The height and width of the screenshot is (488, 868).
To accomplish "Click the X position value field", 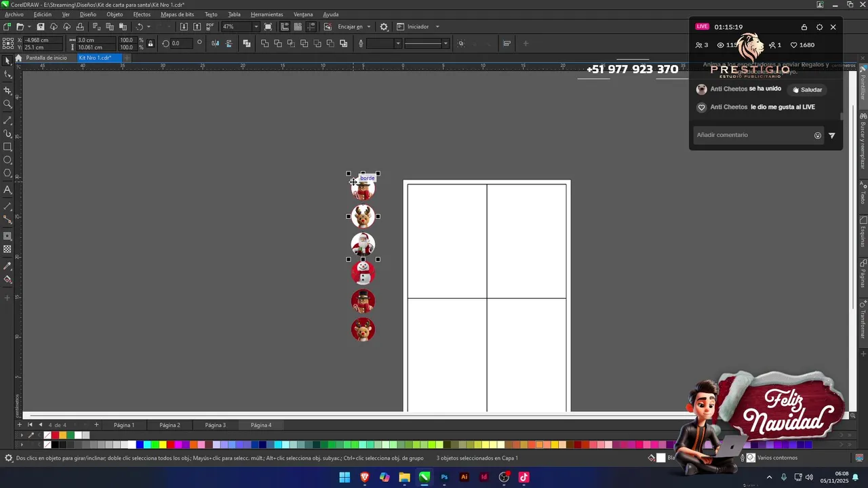I will click(42, 40).
